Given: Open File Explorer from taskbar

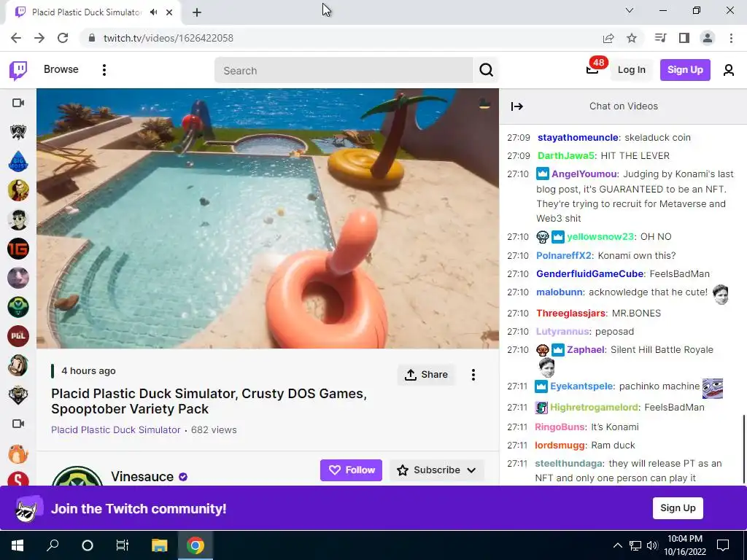Looking at the screenshot, I should click(x=160, y=545).
